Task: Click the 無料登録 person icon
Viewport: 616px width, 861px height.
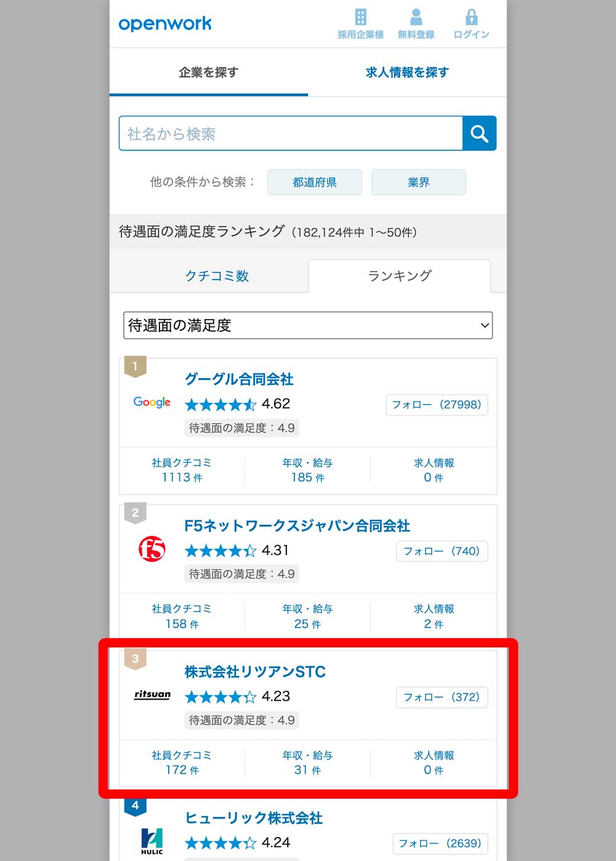Action: coord(416,17)
